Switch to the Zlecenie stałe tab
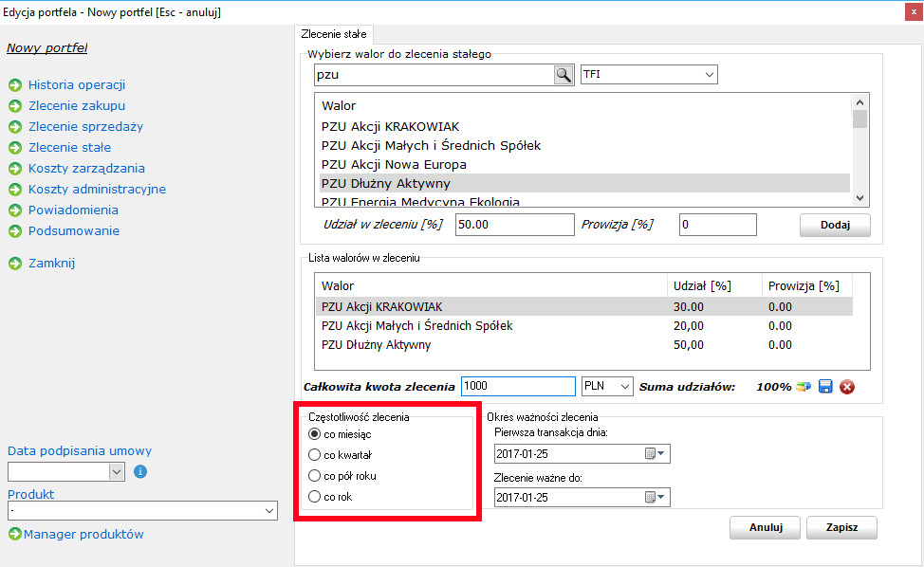Viewport: 924px width, 567px height. click(x=333, y=34)
